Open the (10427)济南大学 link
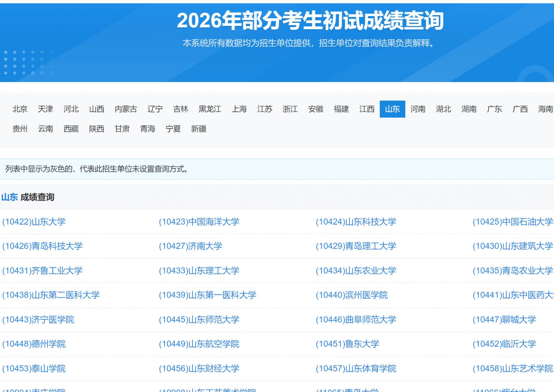This screenshot has height=392, width=554. pyautogui.click(x=190, y=246)
